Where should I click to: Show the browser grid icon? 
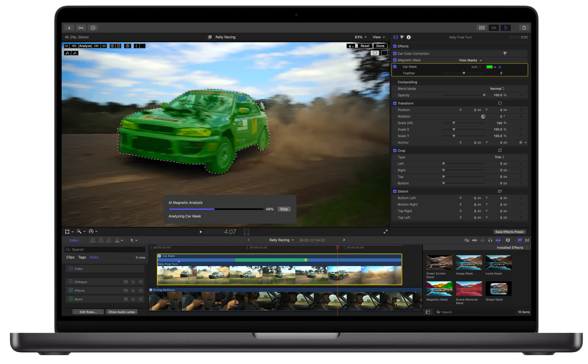pyautogui.click(x=482, y=28)
